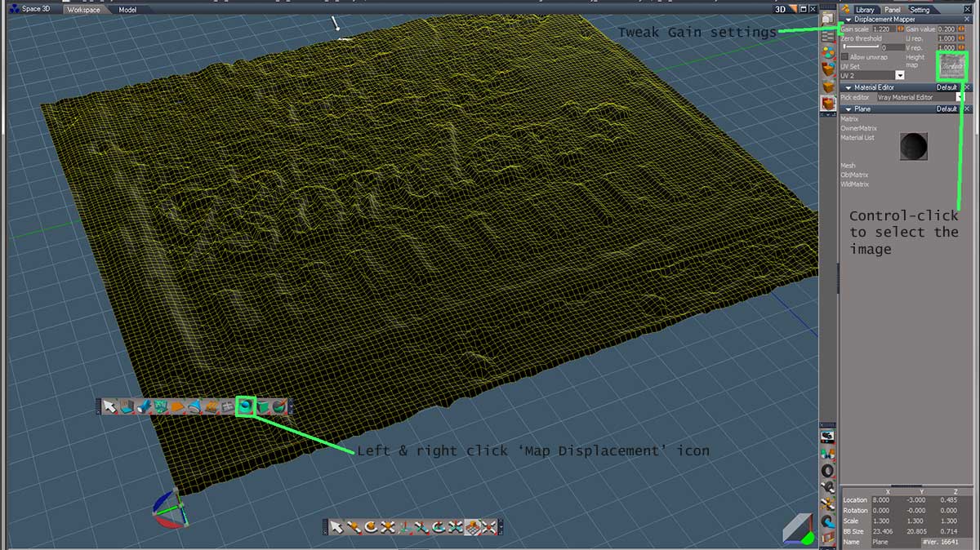
Task: Click the colored spheres icon in right sidebar
Action: tap(828, 53)
